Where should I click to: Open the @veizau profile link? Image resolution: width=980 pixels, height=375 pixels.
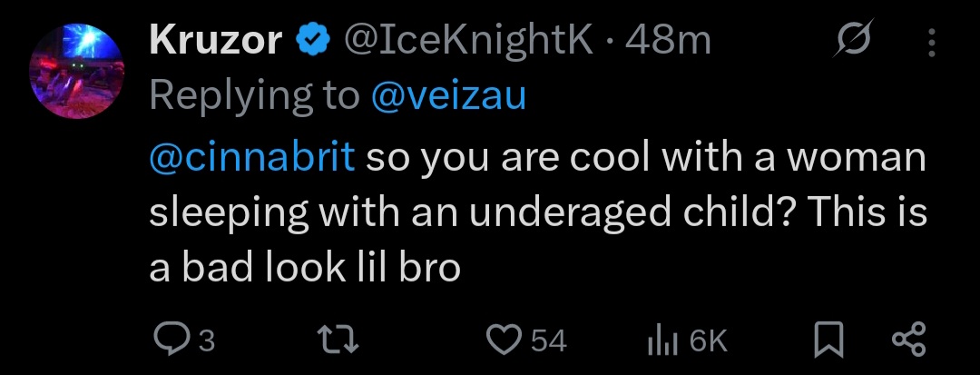(448, 97)
